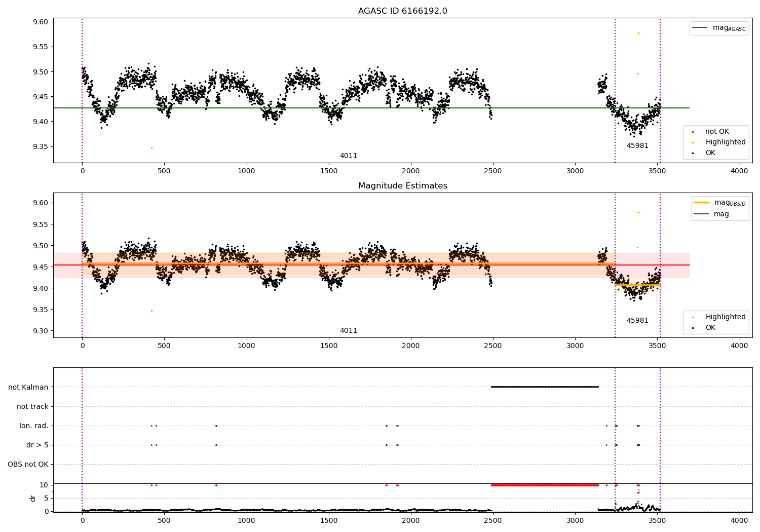Image resolution: width=760 pixels, height=532 pixels.
Task: Click the orange outlier near 9.35 in middle plot
Action: [151, 311]
